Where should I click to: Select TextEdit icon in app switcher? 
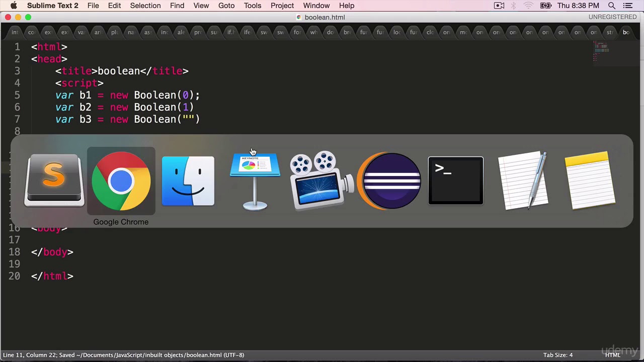click(523, 180)
